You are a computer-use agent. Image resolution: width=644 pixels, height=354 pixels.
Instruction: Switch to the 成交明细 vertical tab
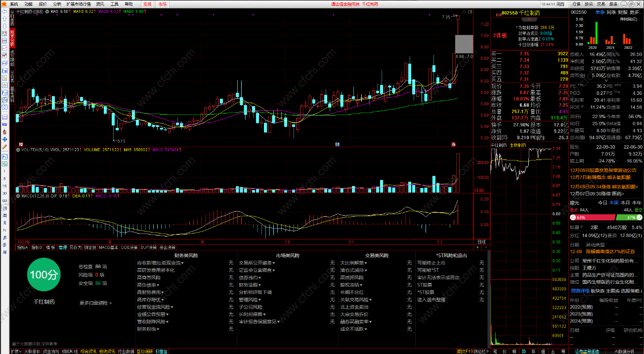point(12,58)
